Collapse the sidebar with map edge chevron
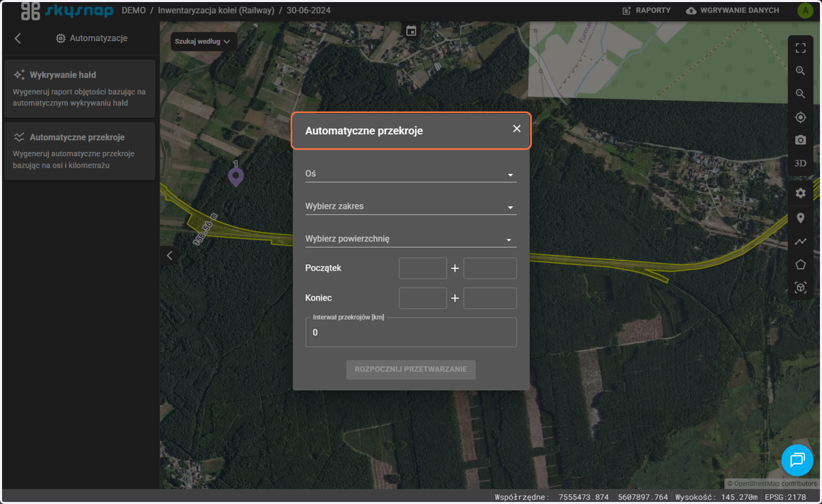The image size is (822, 504). [170, 255]
